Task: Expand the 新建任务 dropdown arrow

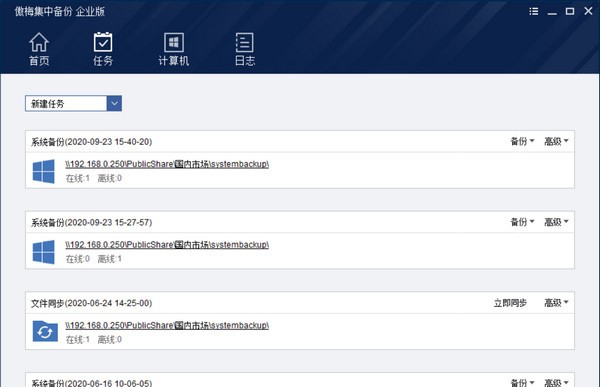Action: pos(114,103)
